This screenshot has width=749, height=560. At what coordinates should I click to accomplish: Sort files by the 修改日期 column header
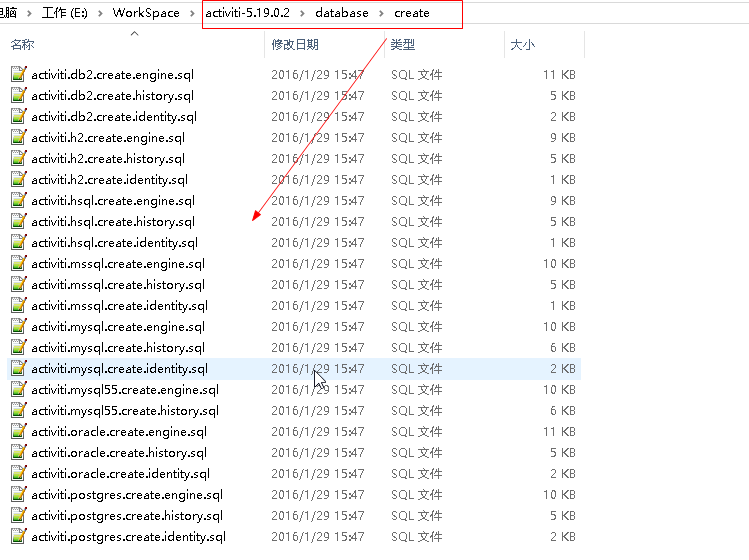point(295,45)
